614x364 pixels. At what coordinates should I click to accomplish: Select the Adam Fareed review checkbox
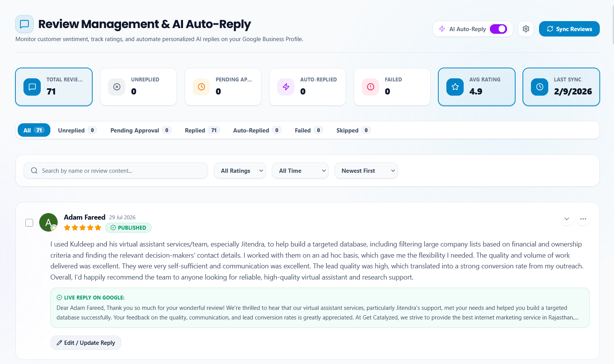(x=29, y=223)
